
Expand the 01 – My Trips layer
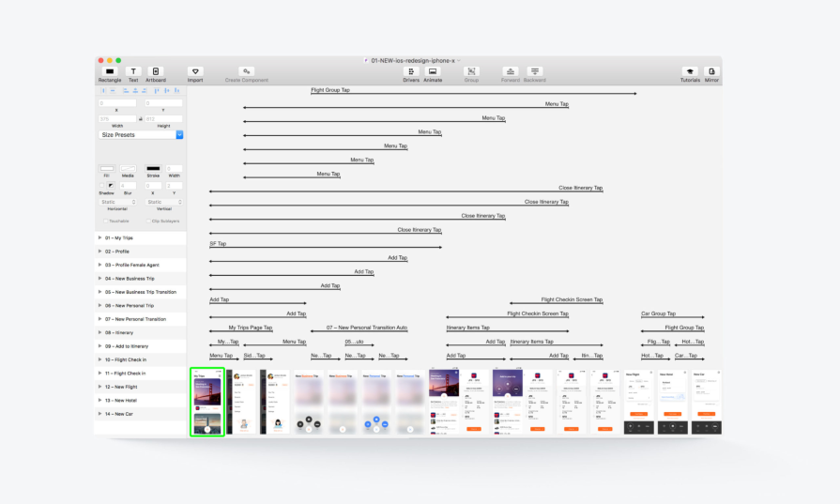click(100, 238)
